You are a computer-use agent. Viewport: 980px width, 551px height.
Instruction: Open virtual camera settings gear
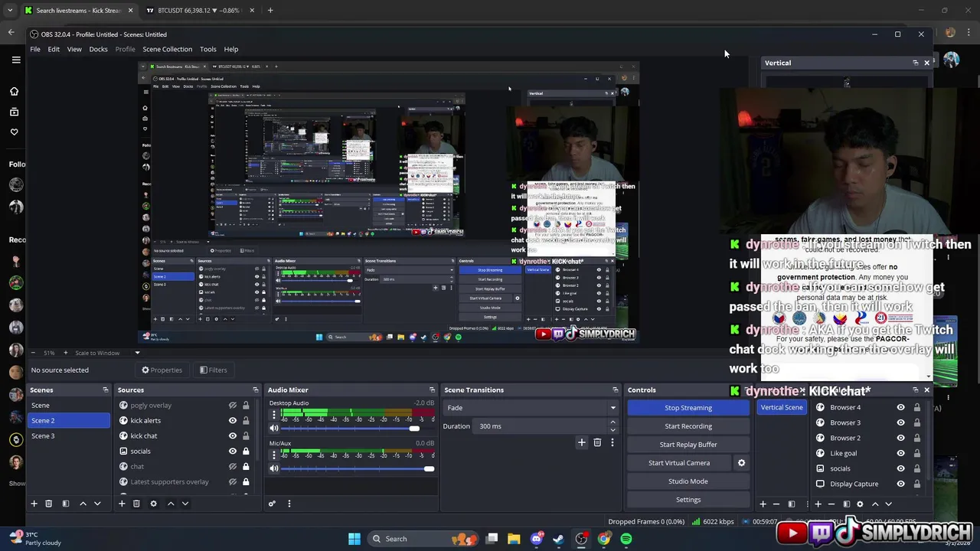coord(741,463)
